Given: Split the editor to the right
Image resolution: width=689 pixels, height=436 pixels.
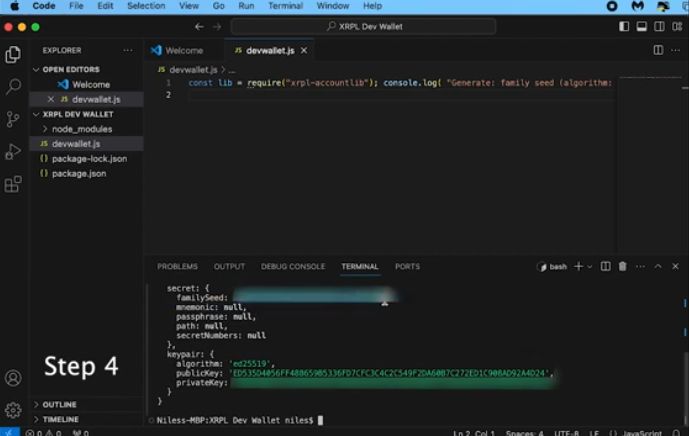Looking at the screenshot, I should pos(658,50).
